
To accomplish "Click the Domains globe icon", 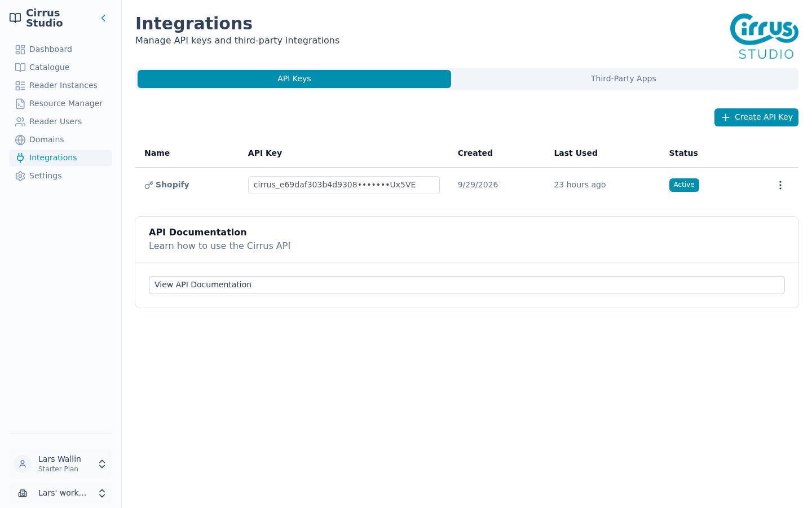I will (20, 140).
